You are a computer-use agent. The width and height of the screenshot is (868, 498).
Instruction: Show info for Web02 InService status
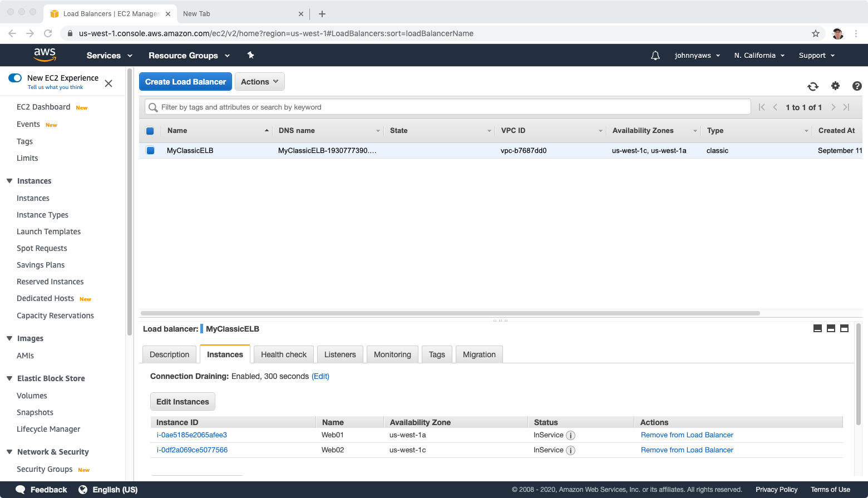(x=570, y=450)
